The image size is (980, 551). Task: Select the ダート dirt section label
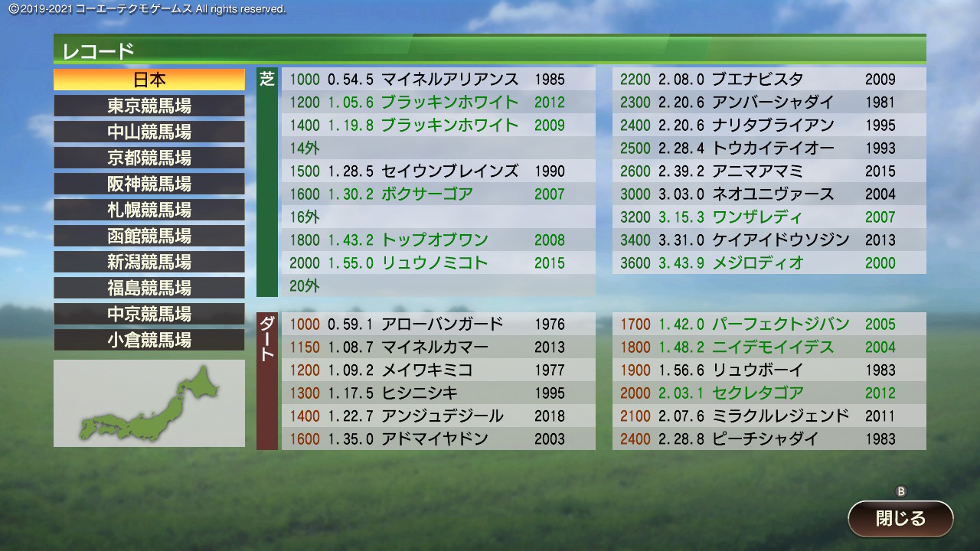click(x=267, y=381)
